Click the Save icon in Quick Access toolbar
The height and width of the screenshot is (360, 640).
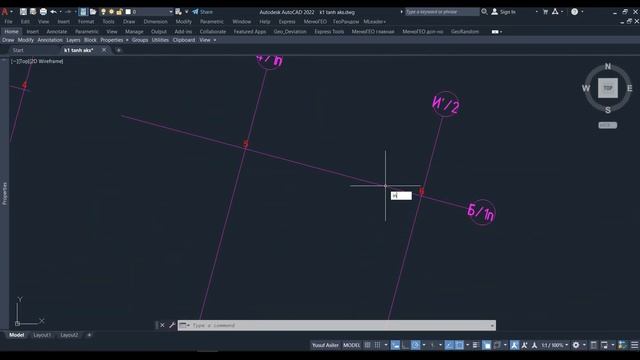(23, 12)
